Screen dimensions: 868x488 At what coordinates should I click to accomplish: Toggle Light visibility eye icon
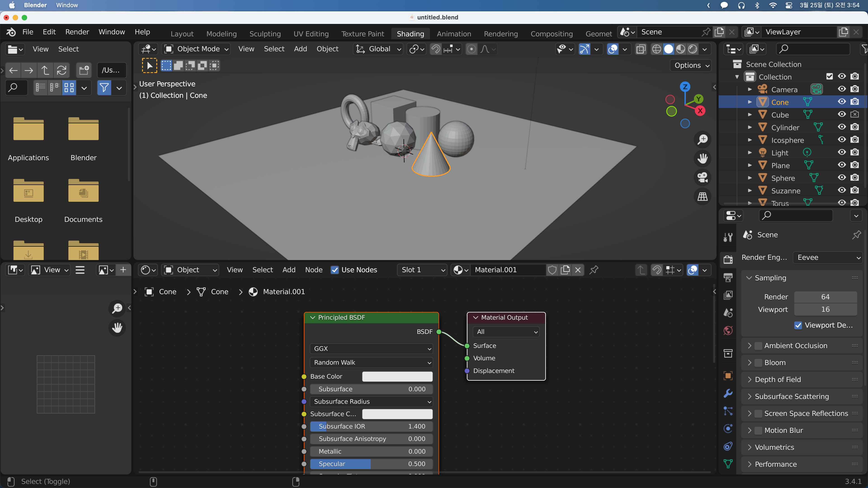(842, 152)
